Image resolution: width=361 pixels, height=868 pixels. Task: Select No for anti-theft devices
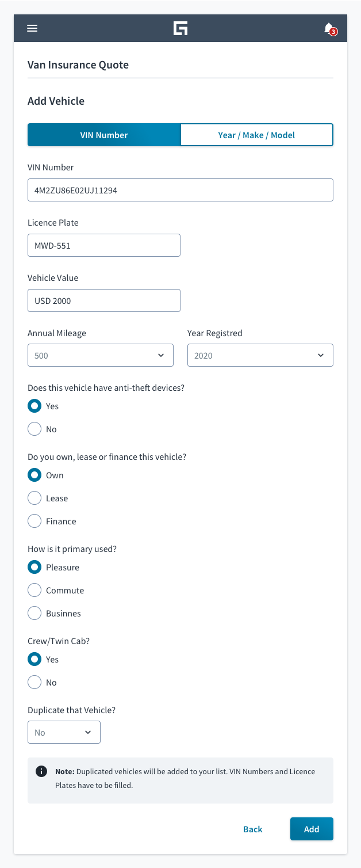coord(35,429)
